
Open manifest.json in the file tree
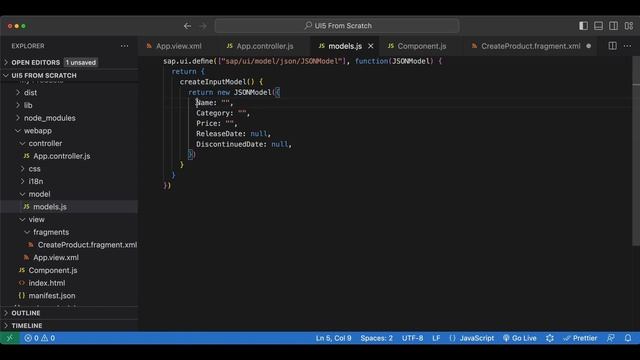[51, 296]
